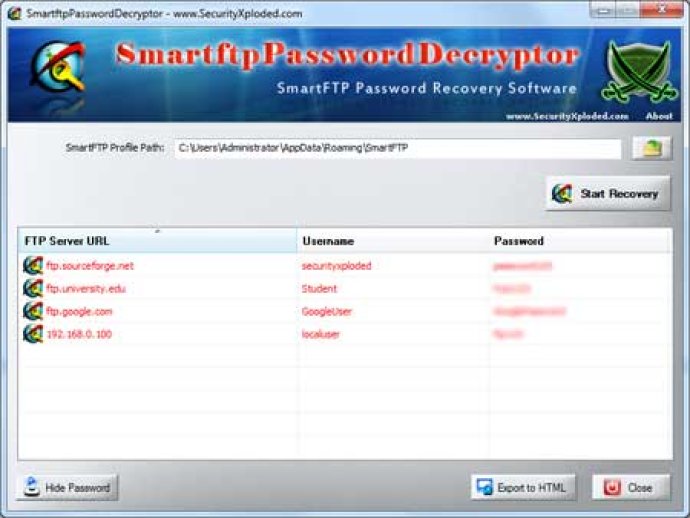Screen dimensions: 690x518
Task: Click the Start Recovery button
Action: [x=608, y=194]
